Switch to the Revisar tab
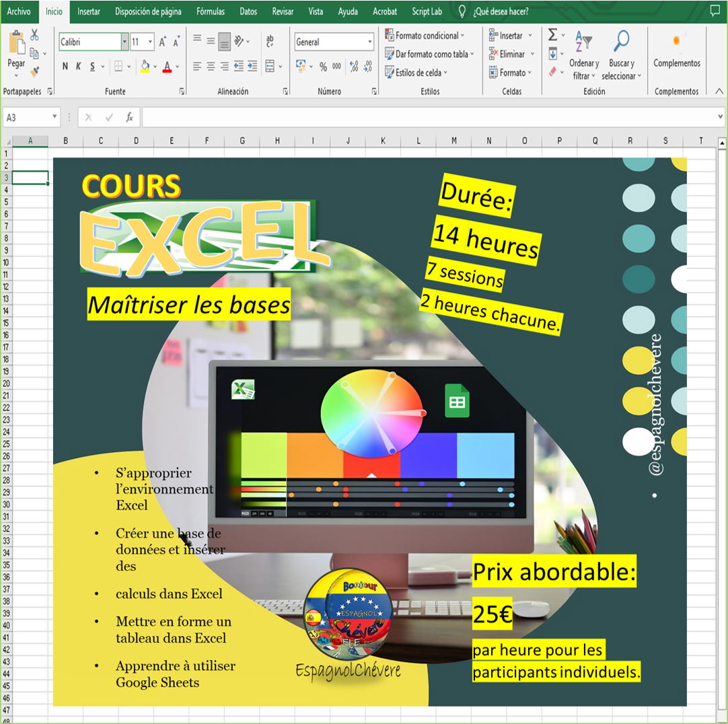 tap(283, 11)
